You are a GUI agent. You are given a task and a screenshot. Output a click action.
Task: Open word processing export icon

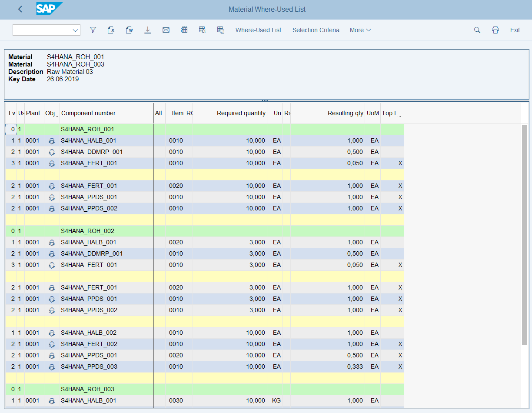129,30
